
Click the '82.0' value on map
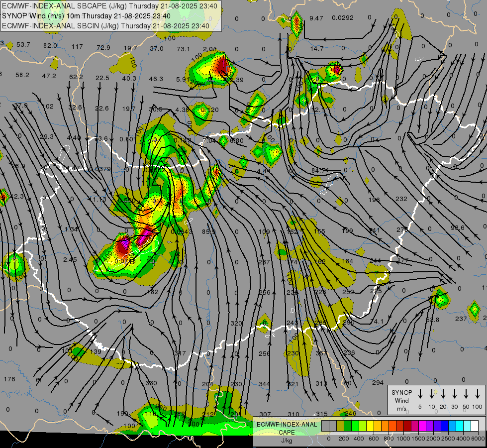click(50, 46)
